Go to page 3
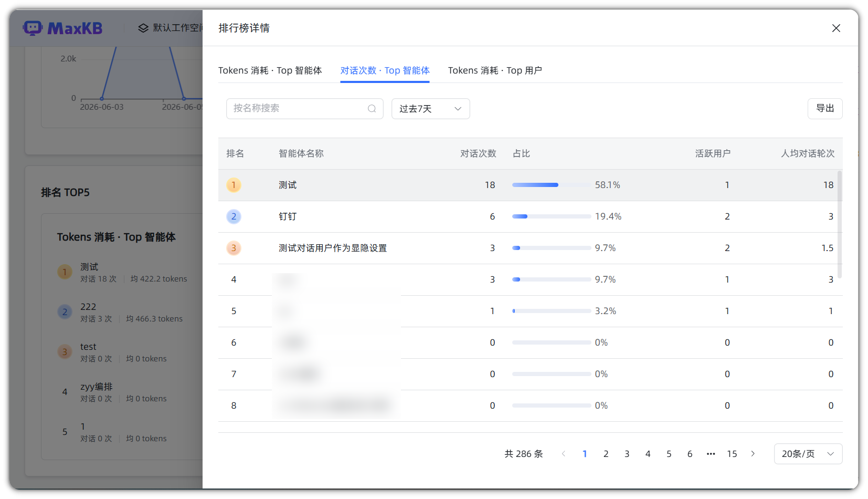 coord(627,454)
